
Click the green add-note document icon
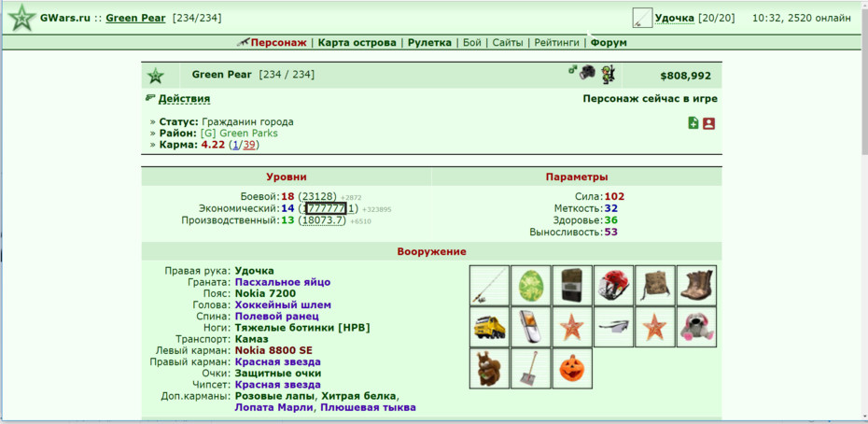click(693, 123)
